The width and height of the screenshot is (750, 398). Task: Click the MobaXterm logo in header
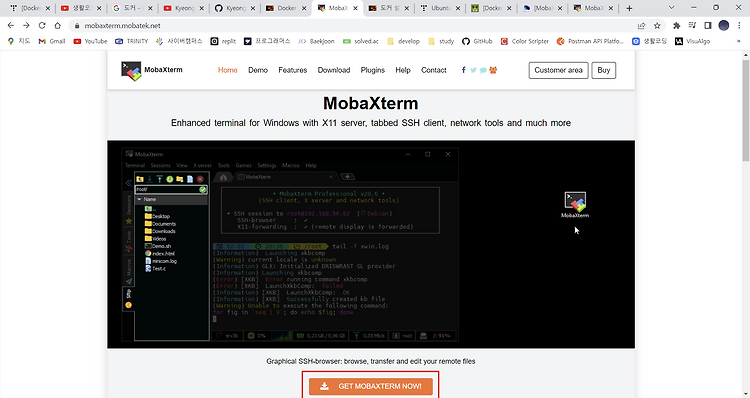coord(152,70)
